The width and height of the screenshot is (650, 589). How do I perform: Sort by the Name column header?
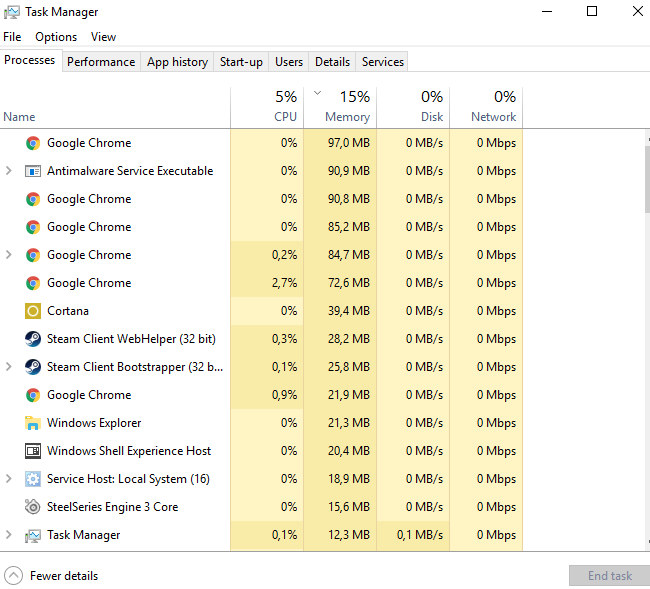(x=115, y=108)
